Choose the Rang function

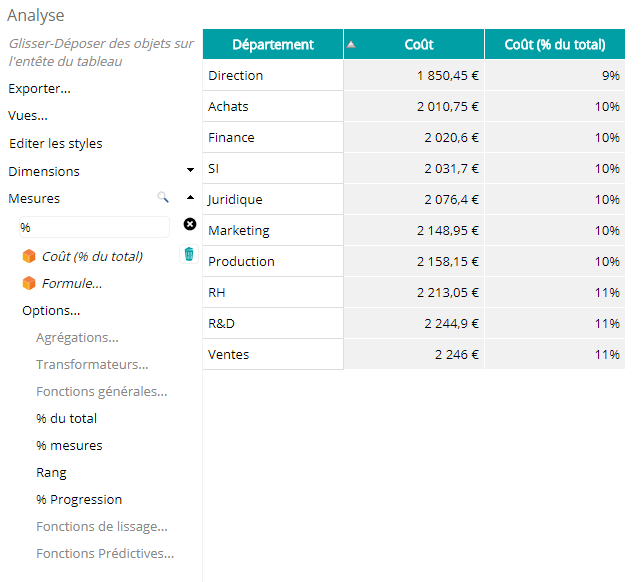[51, 473]
